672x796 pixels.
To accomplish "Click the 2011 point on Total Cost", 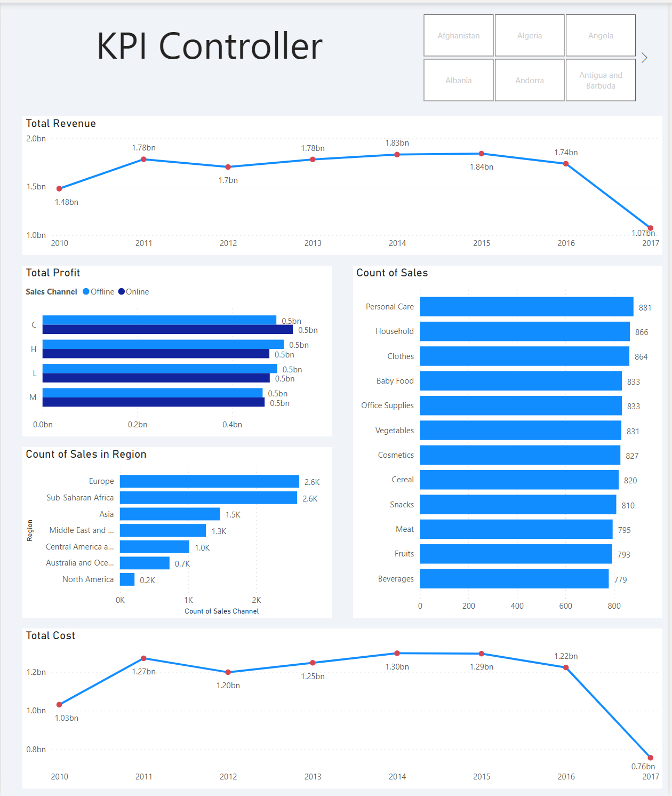I will [143, 658].
